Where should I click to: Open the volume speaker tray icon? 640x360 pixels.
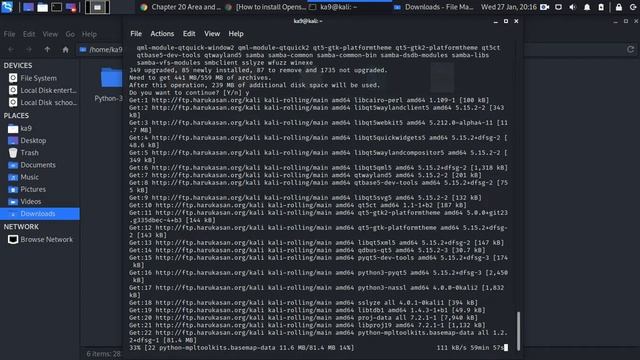click(573, 7)
